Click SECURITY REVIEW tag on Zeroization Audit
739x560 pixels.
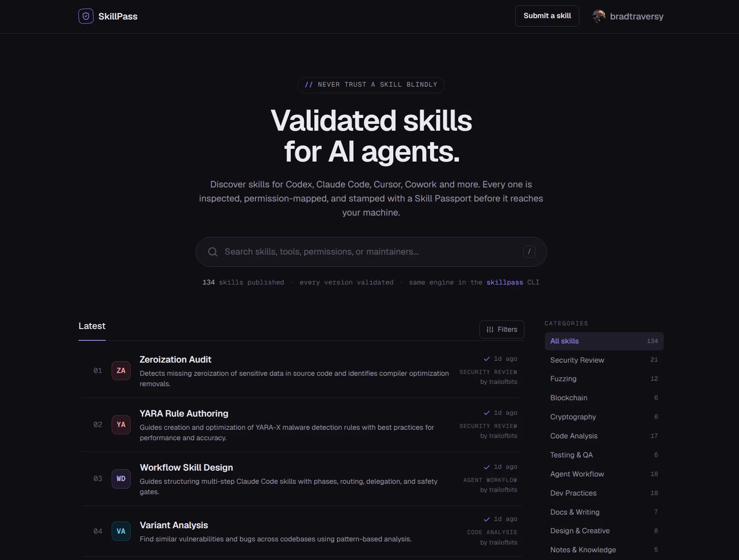488,372
